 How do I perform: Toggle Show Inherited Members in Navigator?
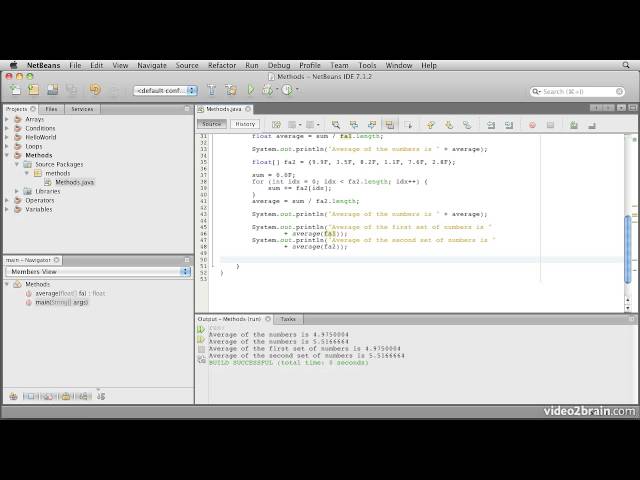pos(13,396)
